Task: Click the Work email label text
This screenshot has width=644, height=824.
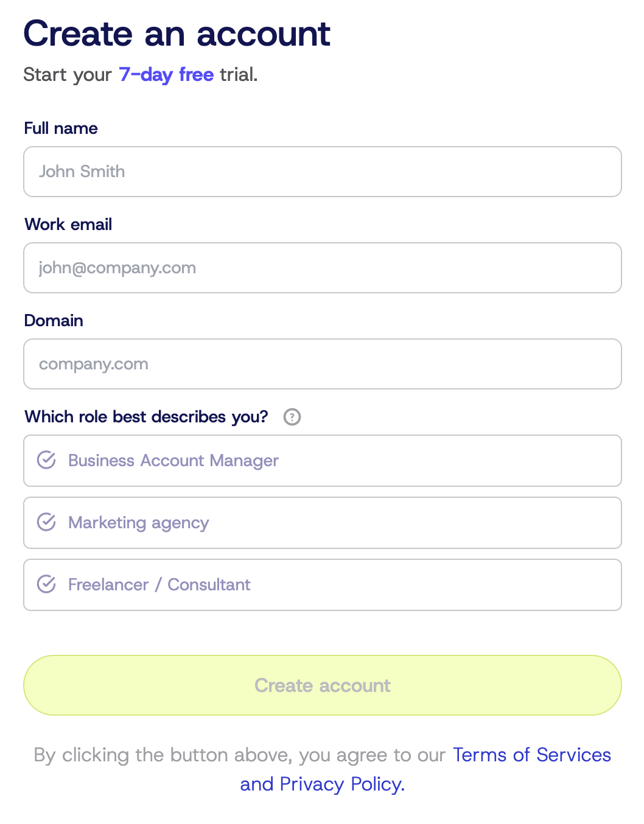Action: (68, 225)
